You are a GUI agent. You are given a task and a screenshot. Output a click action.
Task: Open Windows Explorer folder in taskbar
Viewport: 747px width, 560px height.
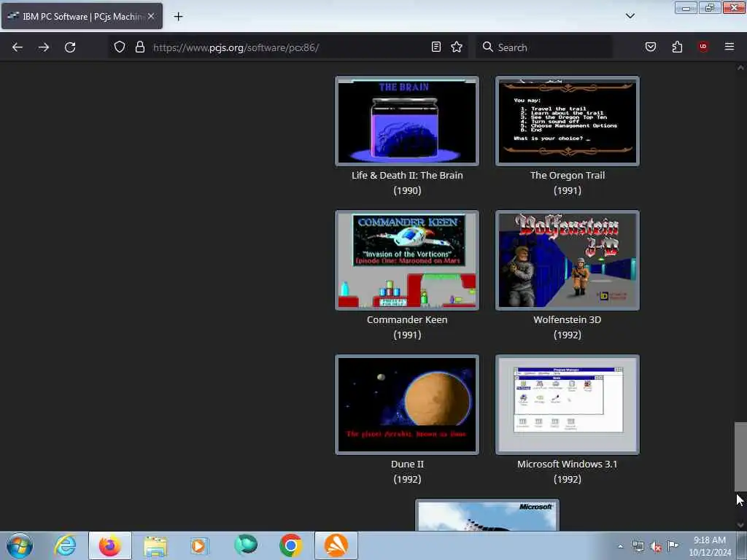pyautogui.click(x=155, y=545)
